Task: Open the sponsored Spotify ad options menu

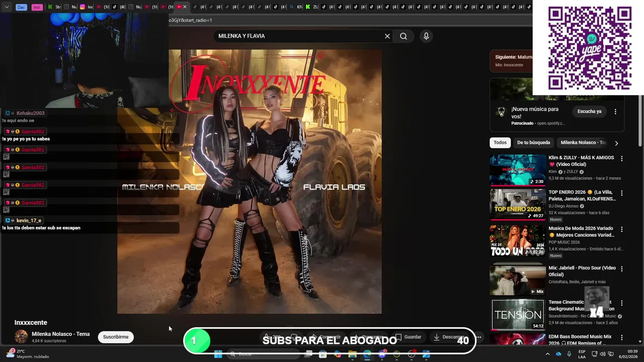Action: 615,112
